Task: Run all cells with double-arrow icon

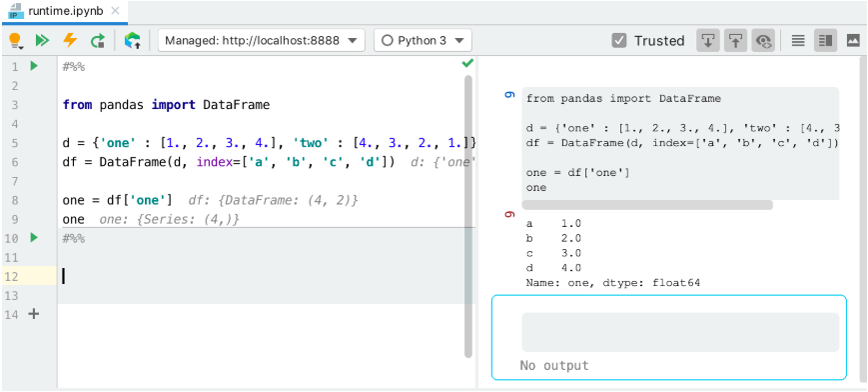Action: pyautogui.click(x=43, y=40)
